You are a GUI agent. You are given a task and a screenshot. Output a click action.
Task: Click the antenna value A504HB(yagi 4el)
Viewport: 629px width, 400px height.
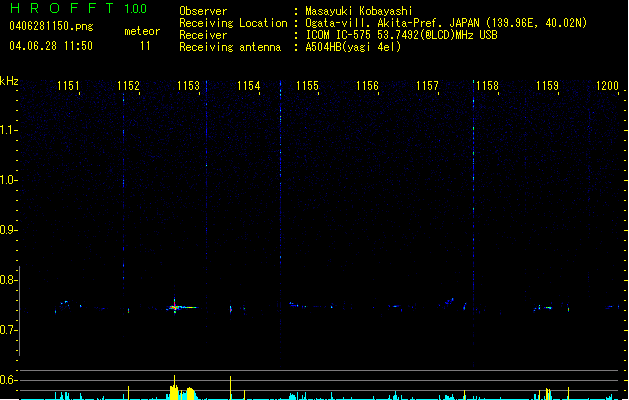click(x=353, y=47)
